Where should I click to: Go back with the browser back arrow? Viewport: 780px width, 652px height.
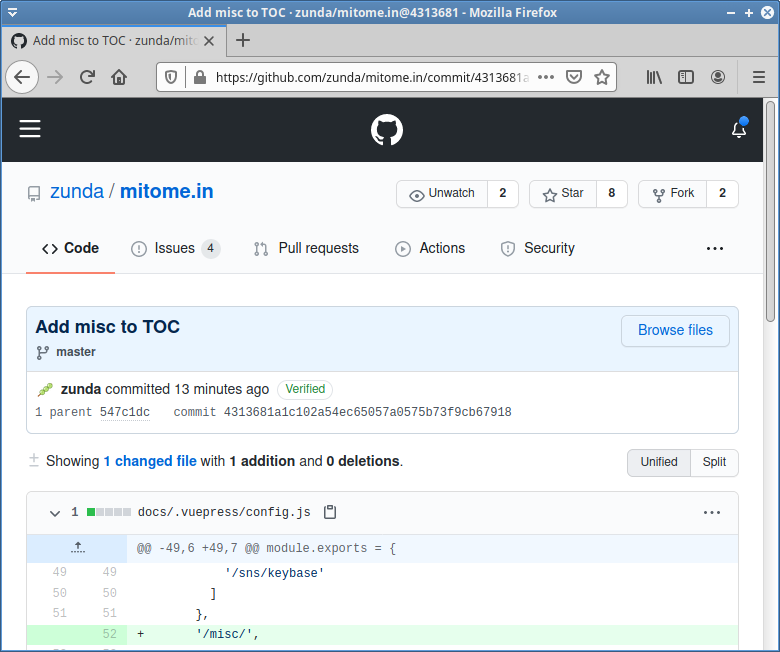(22, 77)
